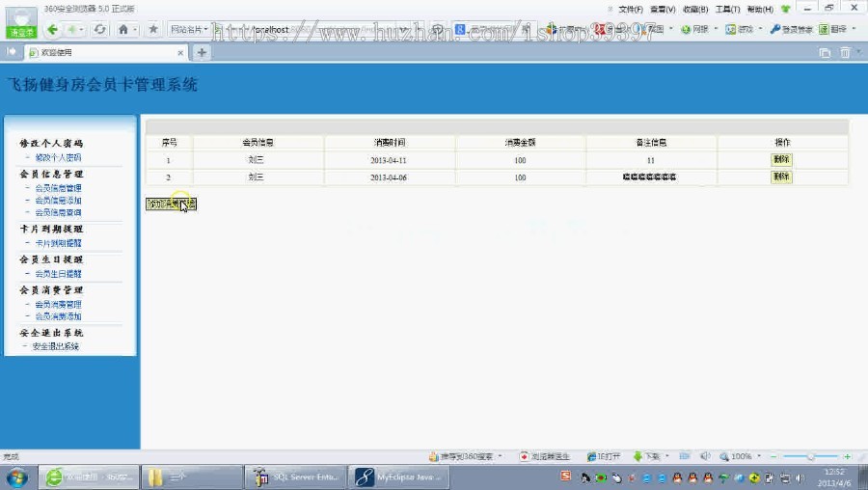Click the zoom out minus button
This screenshot has width=868, height=490.
(x=773, y=457)
